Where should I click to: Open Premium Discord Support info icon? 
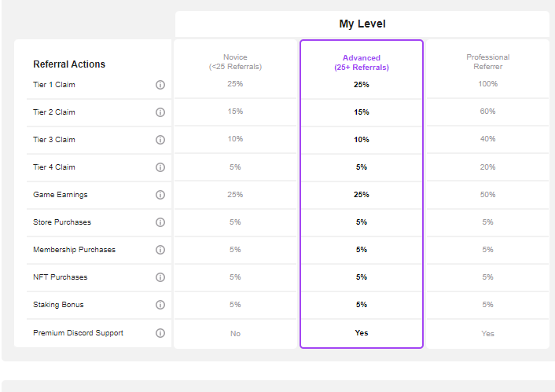(x=160, y=333)
